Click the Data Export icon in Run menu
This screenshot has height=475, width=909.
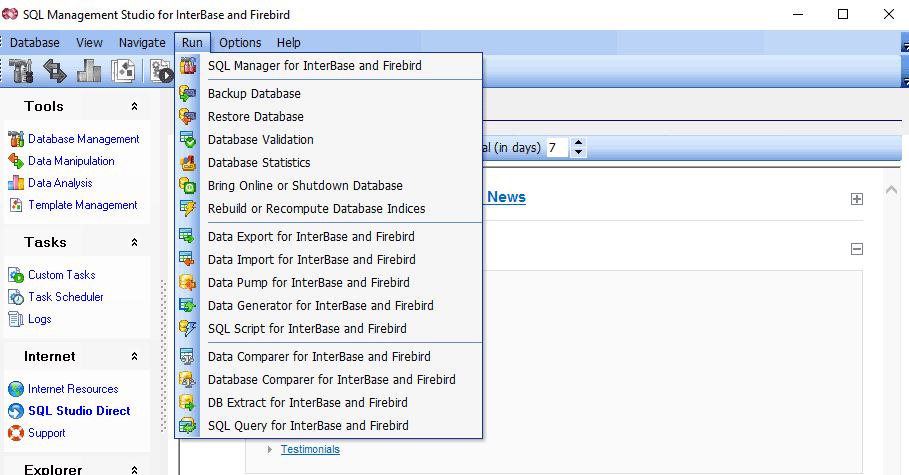(187, 237)
